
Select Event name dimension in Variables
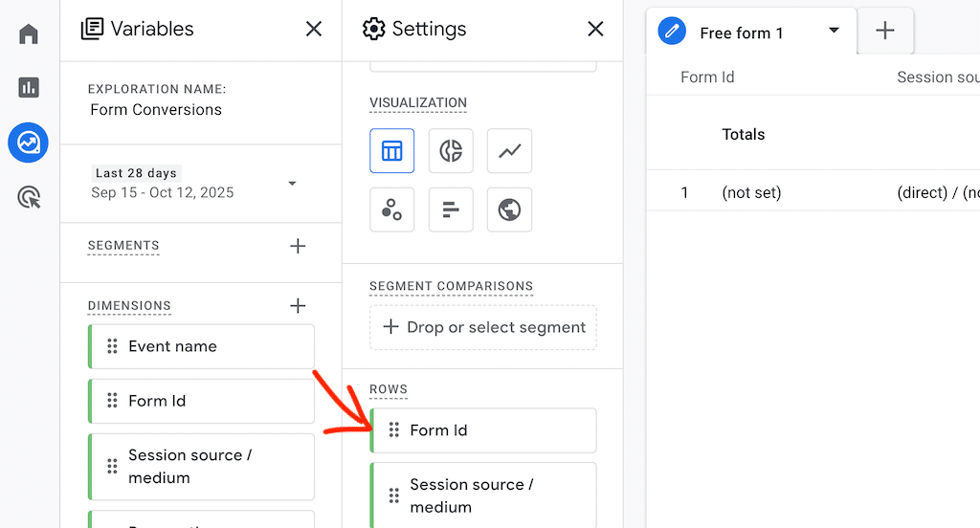pos(201,346)
